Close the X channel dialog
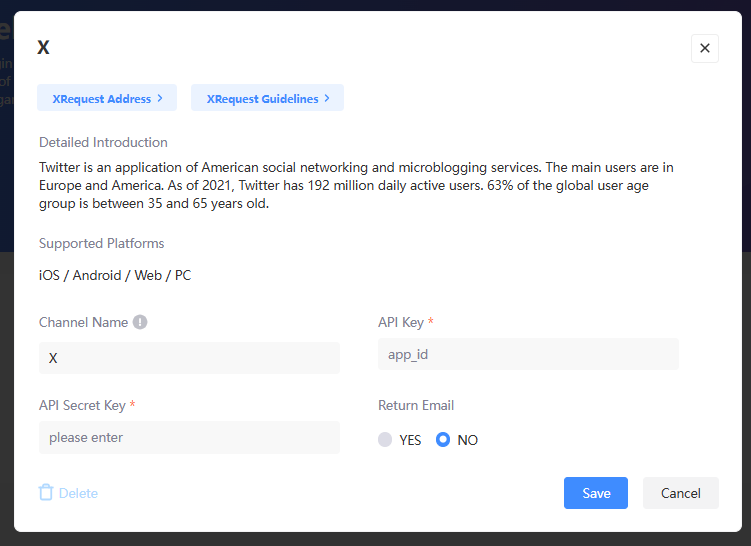 [x=705, y=48]
